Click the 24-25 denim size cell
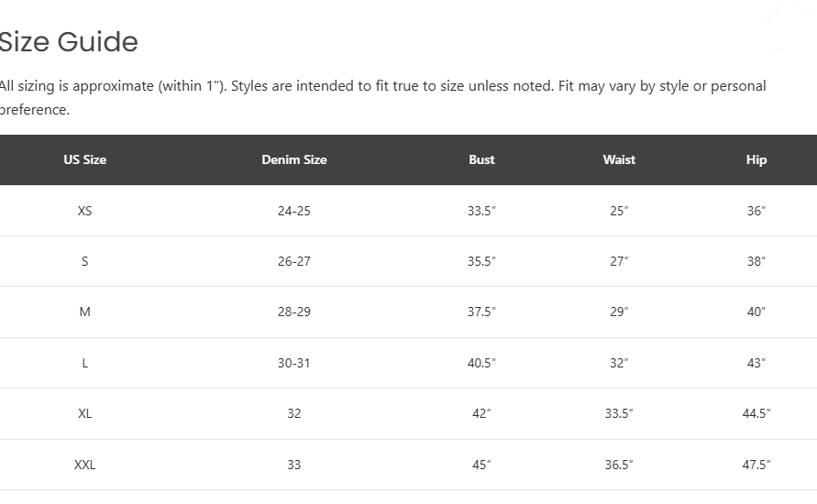The width and height of the screenshot is (817, 504). 293,211
